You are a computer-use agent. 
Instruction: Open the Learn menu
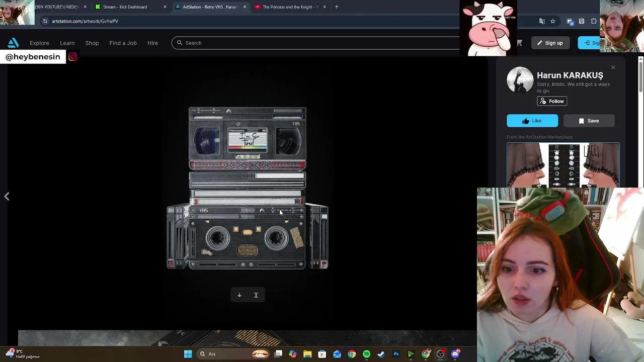tap(67, 43)
